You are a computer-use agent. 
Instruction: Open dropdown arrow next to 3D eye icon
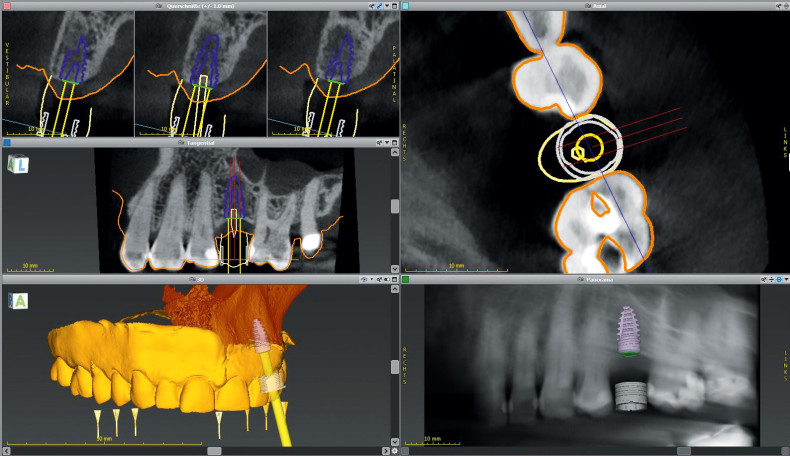click(x=372, y=279)
